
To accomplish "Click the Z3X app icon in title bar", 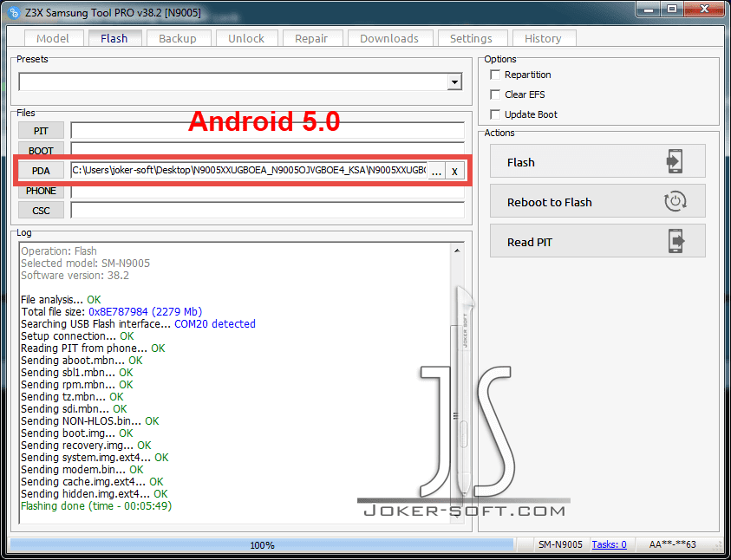I will [x=14, y=13].
